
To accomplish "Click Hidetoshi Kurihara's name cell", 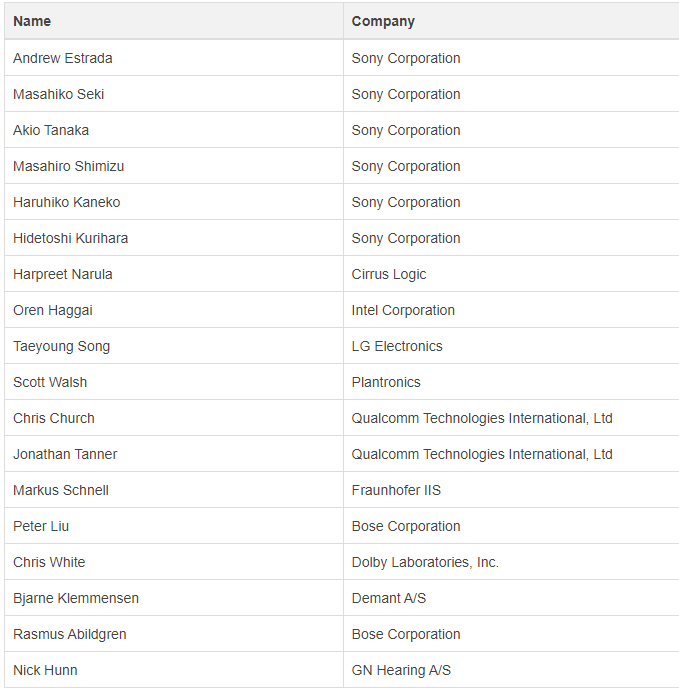I will 71,238.
